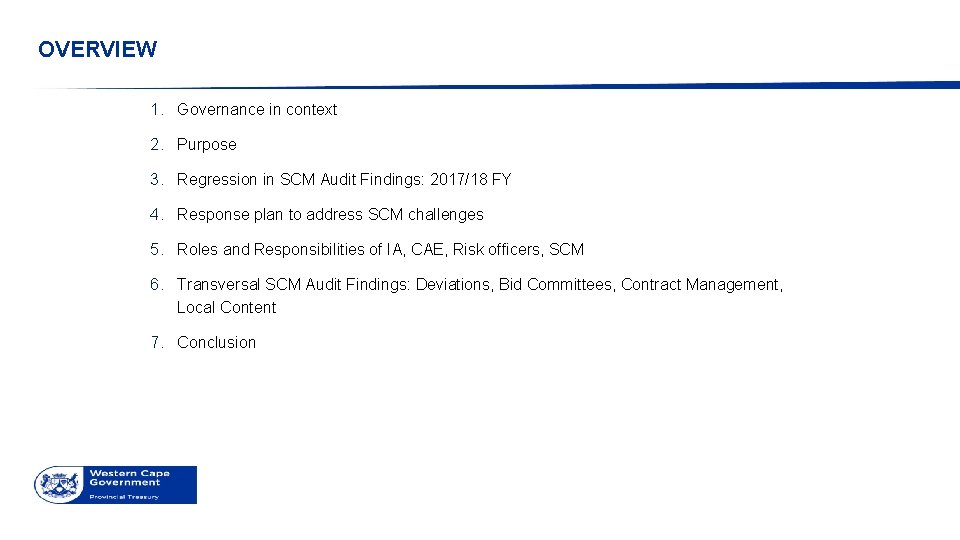
Task: Select 'Governance in context' list item
Action: click(257, 110)
